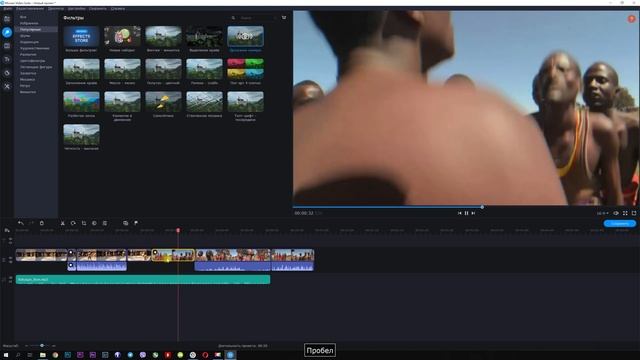The image size is (640, 360).
Task: Open the Playback menu
Action: (x=56, y=9)
